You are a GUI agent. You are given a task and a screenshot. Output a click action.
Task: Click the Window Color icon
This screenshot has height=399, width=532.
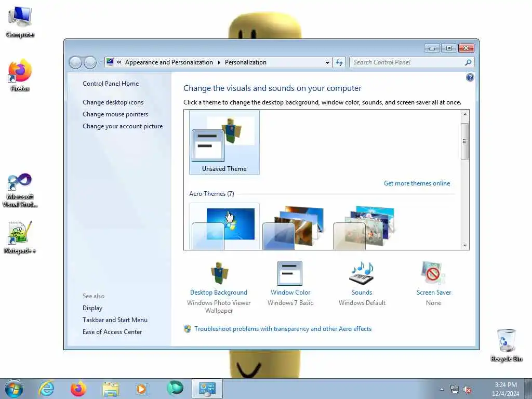[290, 273]
